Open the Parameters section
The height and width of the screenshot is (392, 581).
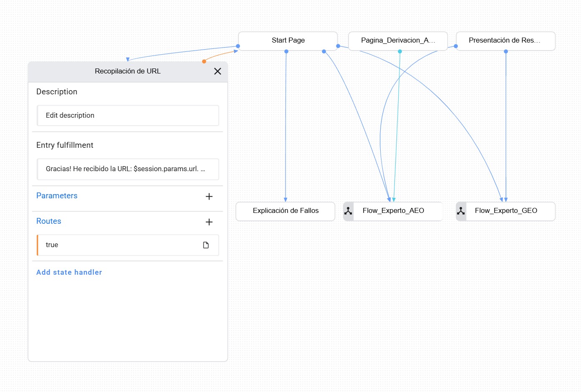[x=57, y=196]
